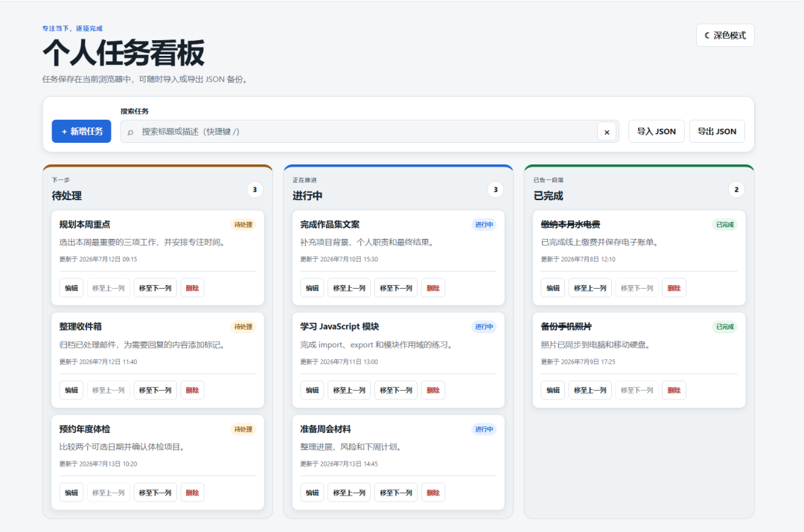This screenshot has height=532, width=804.
Task: Delete the 预约年度体检 task
Action: tap(192, 493)
